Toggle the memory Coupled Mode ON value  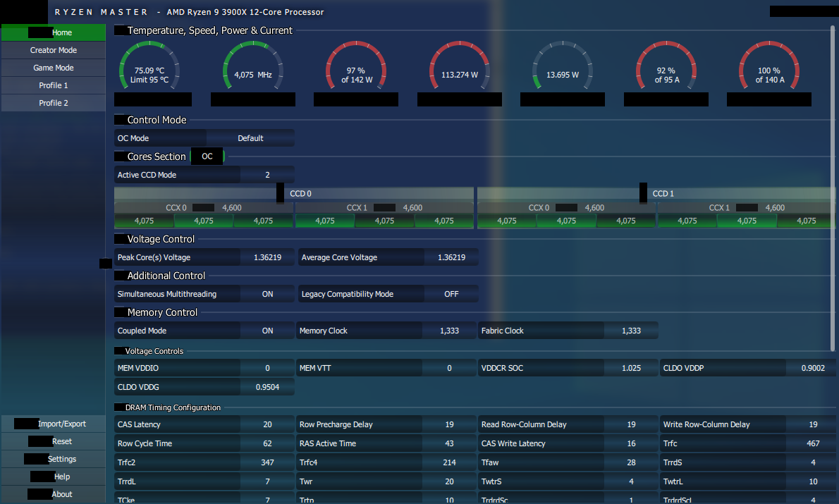(267, 331)
